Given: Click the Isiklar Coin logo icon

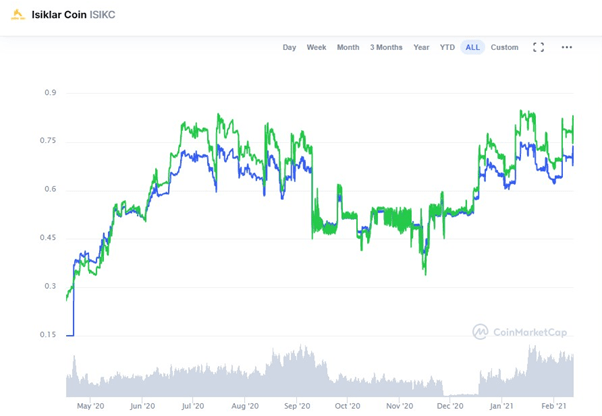Looking at the screenshot, I should pyautogui.click(x=18, y=15).
